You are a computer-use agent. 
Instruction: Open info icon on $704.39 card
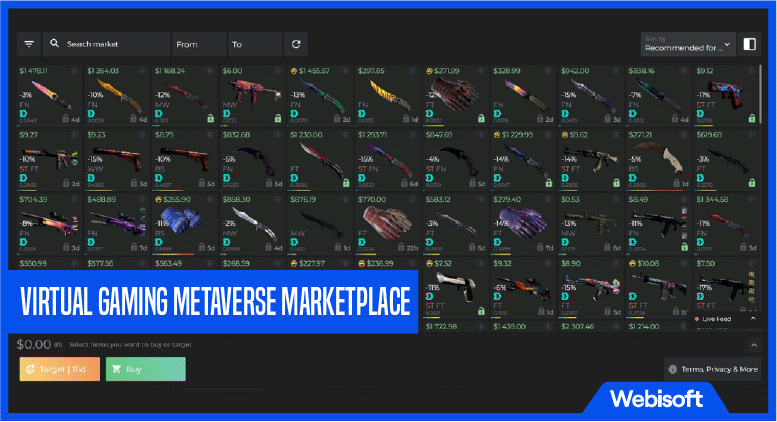coord(74,199)
